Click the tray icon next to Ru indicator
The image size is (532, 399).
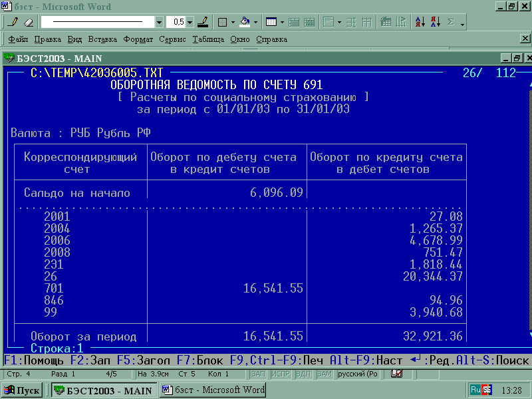(x=487, y=390)
